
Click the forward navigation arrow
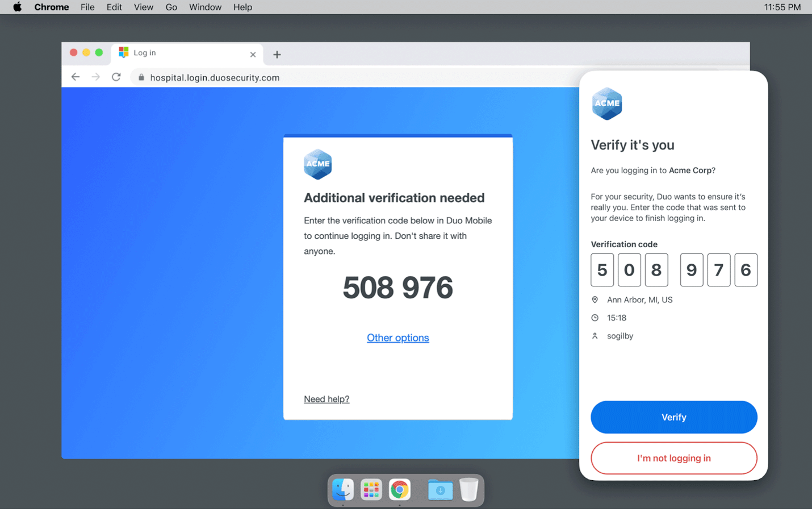click(x=95, y=76)
